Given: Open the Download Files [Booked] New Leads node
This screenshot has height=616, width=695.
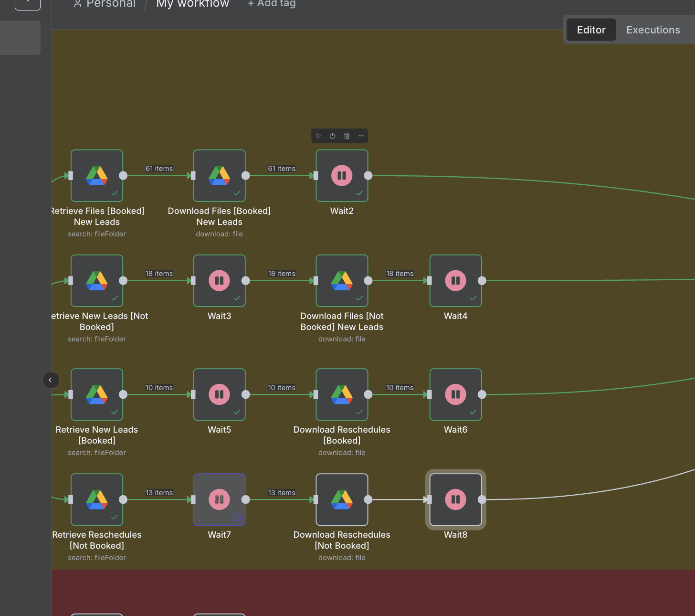Looking at the screenshot, I should coord(220,176).
